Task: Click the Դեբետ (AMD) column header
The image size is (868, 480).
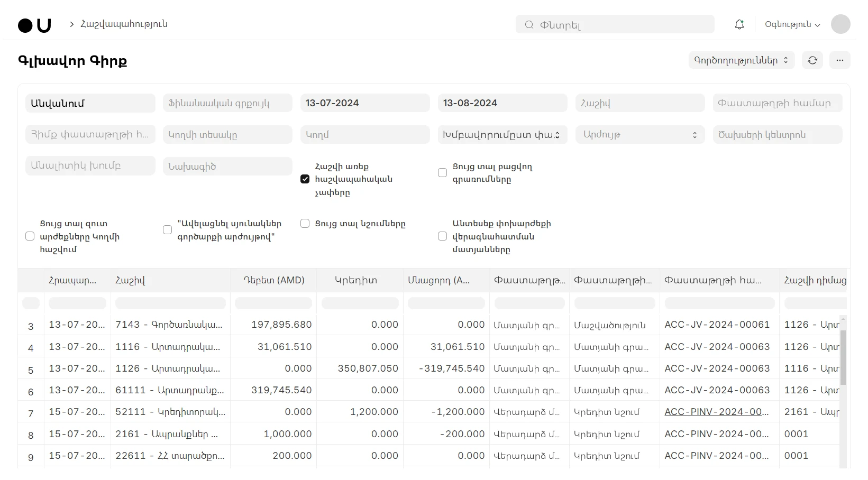Action: 273,280
